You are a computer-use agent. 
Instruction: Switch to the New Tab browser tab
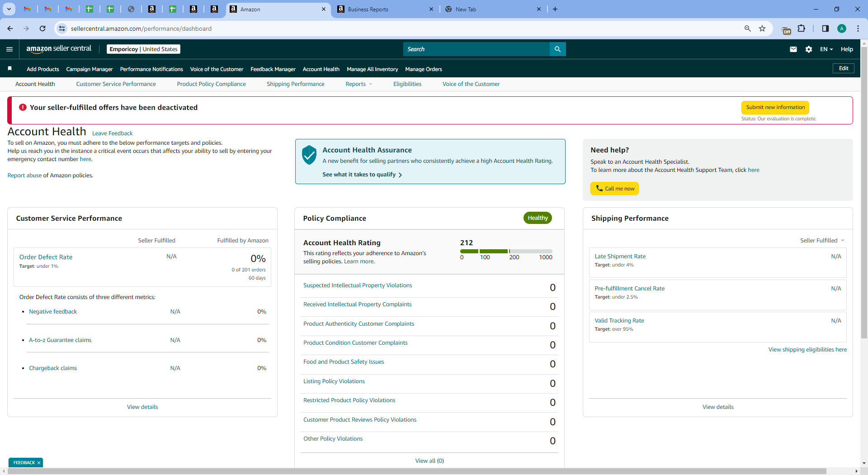(x=492, y=9)
